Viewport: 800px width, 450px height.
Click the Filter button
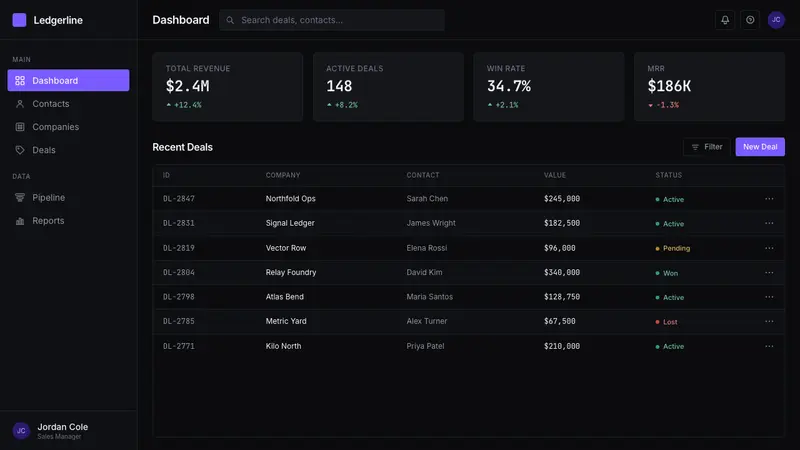[x=707, y=147]
